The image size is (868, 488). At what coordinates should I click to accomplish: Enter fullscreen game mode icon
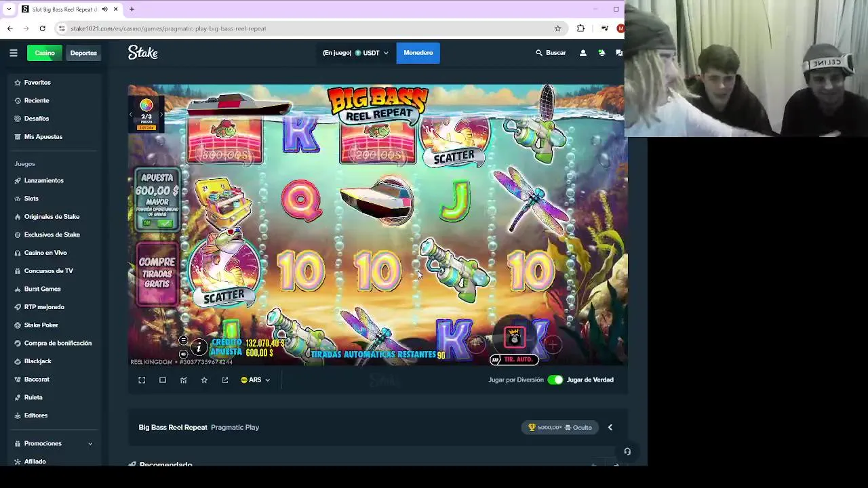pos(142,380)
